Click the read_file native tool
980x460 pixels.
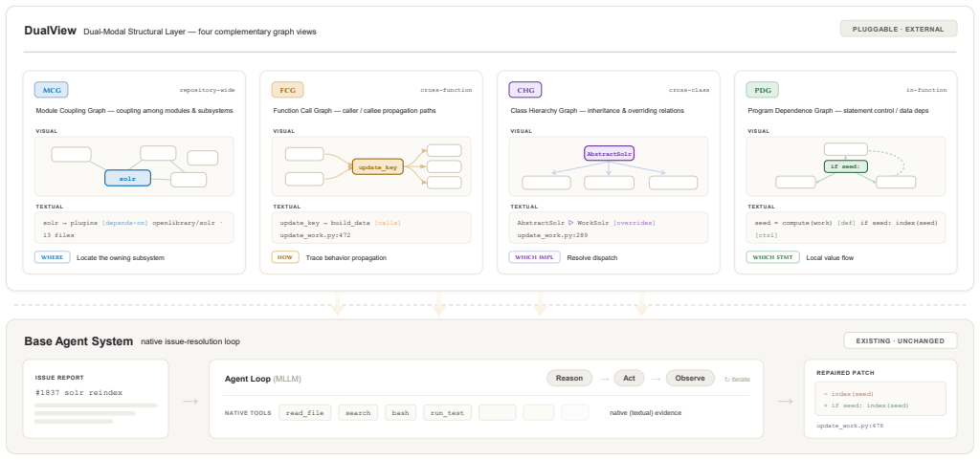click(304, 412)
